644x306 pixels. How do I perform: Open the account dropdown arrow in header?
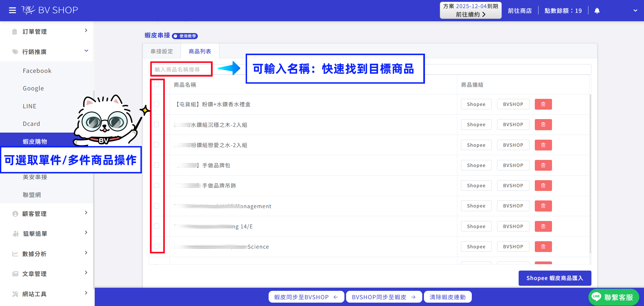[635, 11]
